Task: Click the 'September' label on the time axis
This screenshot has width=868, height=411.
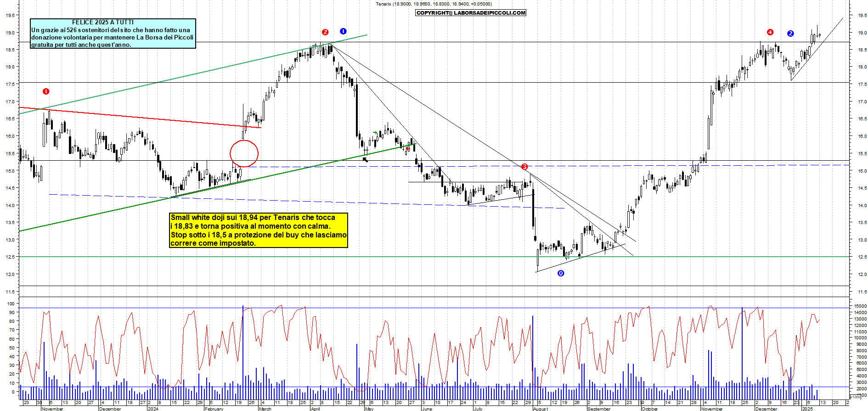Action: click(599, 409)
